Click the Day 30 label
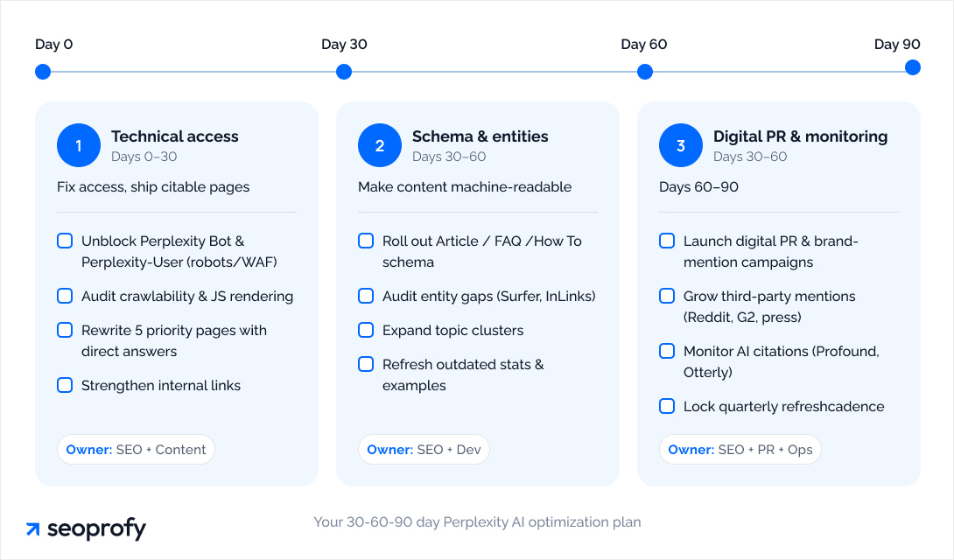Viewport: 954px width, 560px height. pos(344,45)
